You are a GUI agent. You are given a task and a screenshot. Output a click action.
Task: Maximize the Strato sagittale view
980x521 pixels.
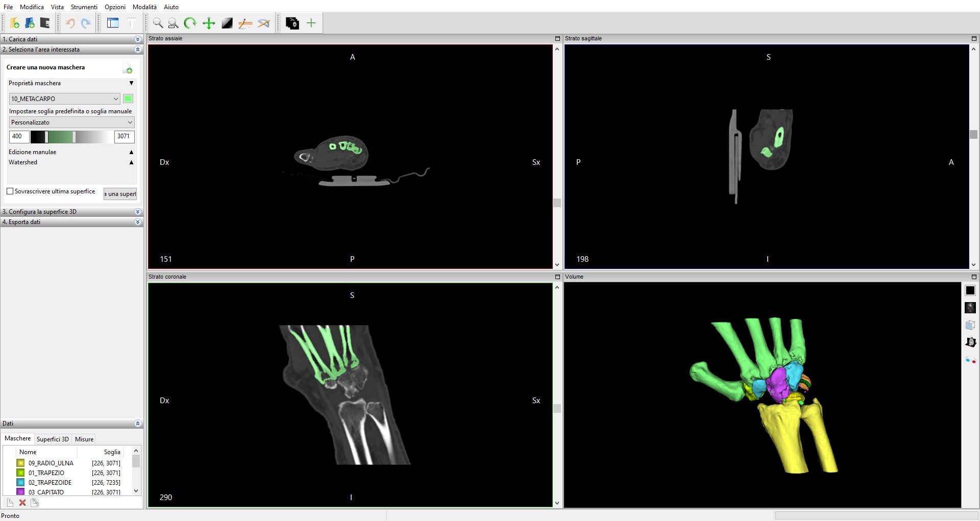click(974, 38)
